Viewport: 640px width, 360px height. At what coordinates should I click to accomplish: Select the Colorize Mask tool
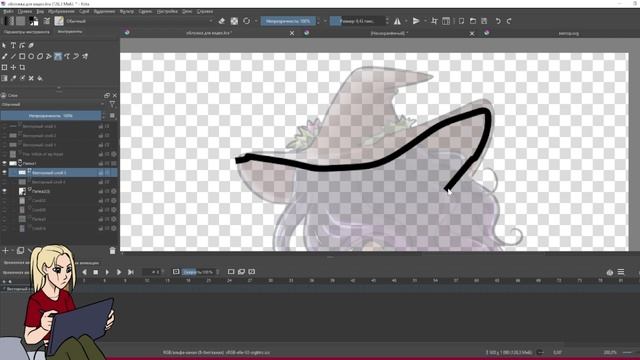tap(22, 78)
